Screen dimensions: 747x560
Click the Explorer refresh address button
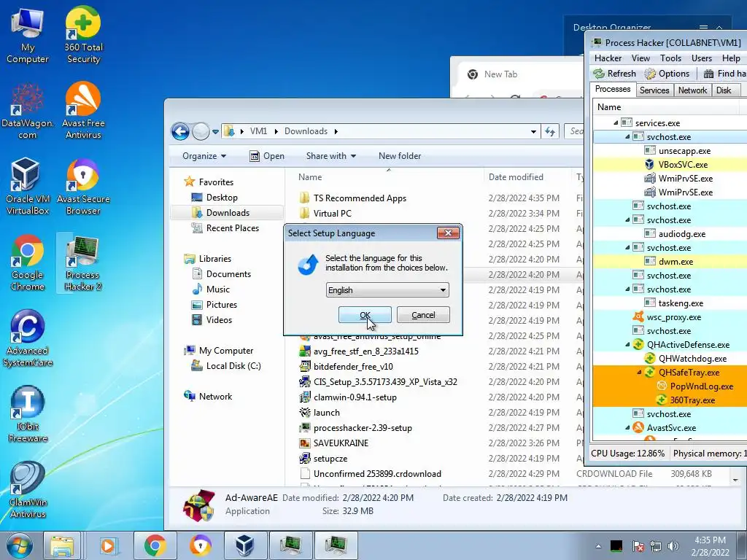(550, 131)
